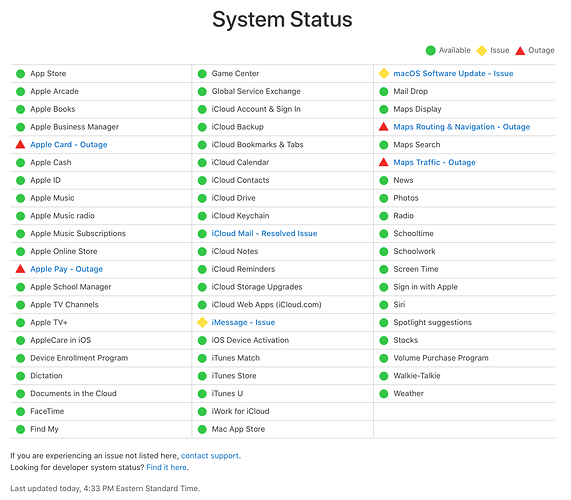Open the Maps Traffic - Outage link

point(434,162)
